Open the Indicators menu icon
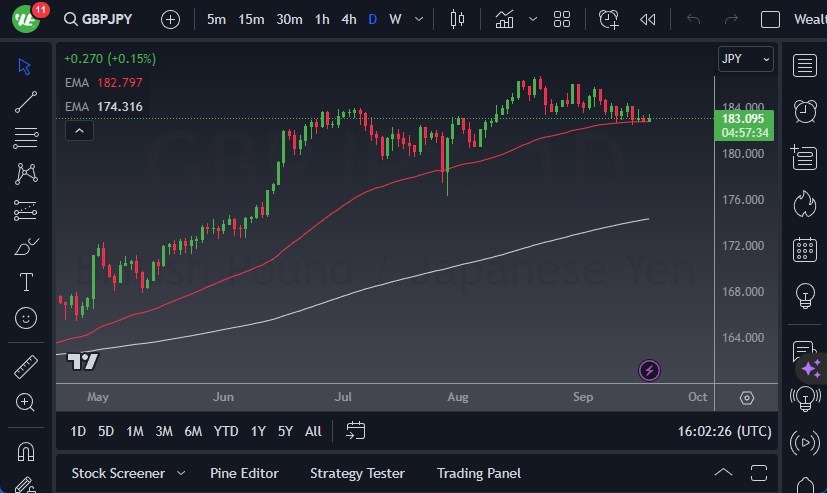This screenshot has height=493, width=827. tap(505, 19)
